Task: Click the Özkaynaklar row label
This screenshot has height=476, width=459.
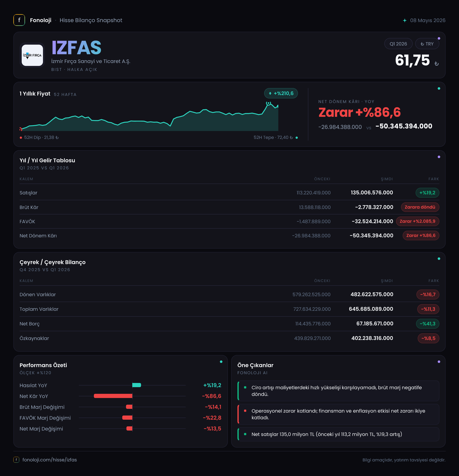Action: (x=34, y=338)
